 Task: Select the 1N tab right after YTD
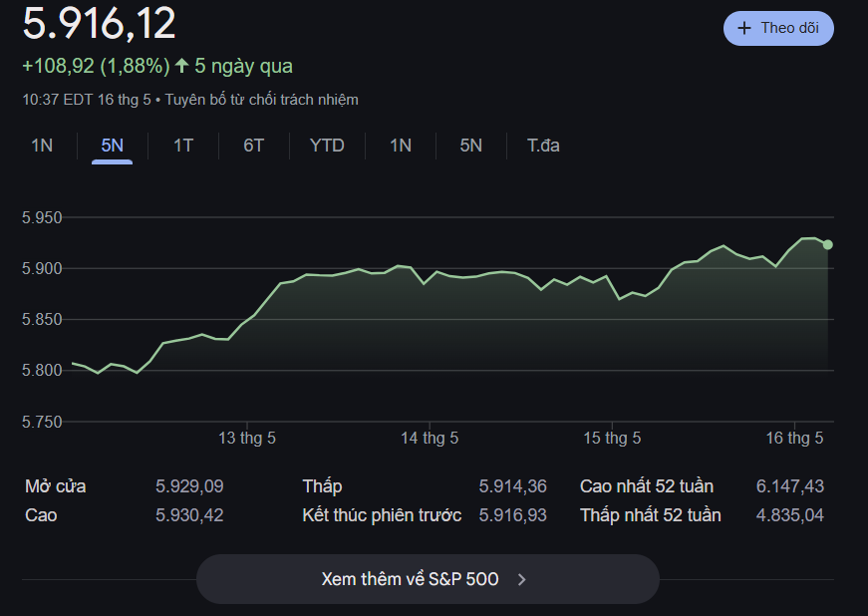point(401,146)
